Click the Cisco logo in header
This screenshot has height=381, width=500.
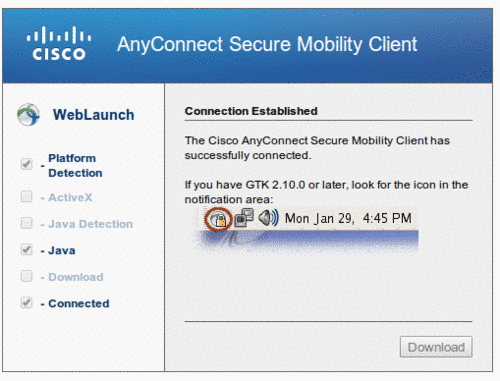coord(59,44)
